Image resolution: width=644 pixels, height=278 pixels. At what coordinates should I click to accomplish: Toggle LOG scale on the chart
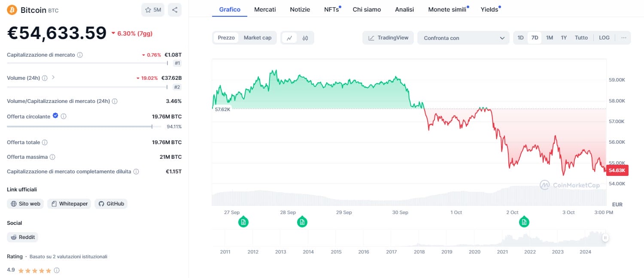pos(604,38)
